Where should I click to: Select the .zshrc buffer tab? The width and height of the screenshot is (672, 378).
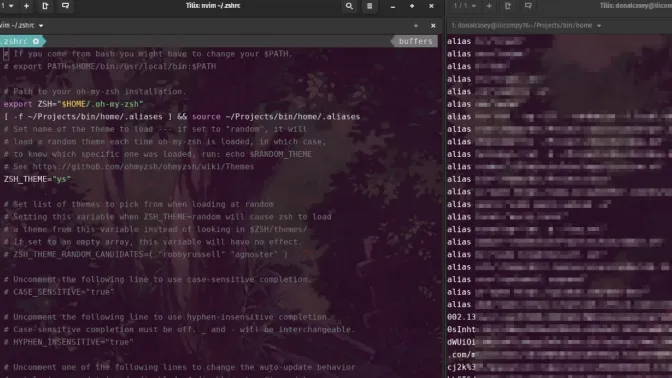[21, 41]
